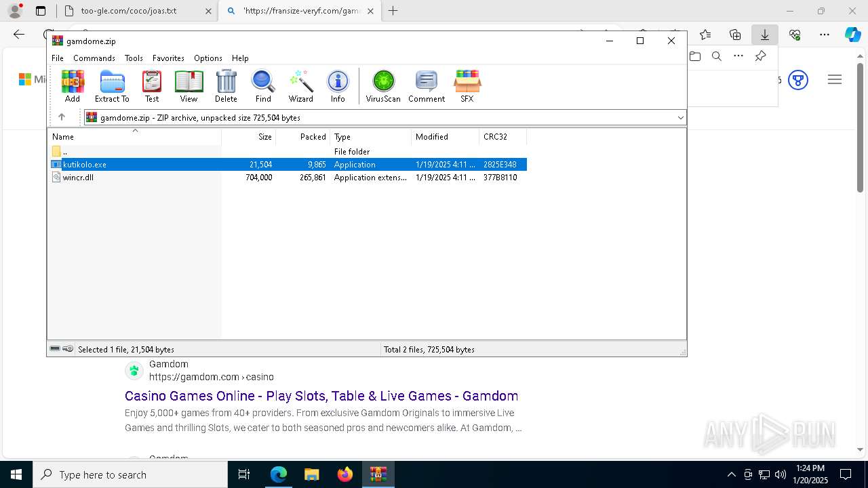Open File Explorer from the taskbar
Screen dimensions: 868x488
click(311, 474)
